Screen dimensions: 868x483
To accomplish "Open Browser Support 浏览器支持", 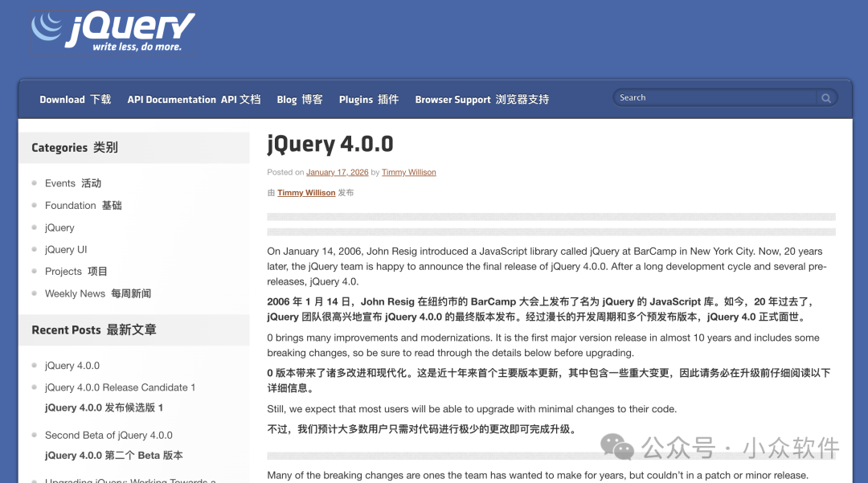I will (x=481, y=100).
